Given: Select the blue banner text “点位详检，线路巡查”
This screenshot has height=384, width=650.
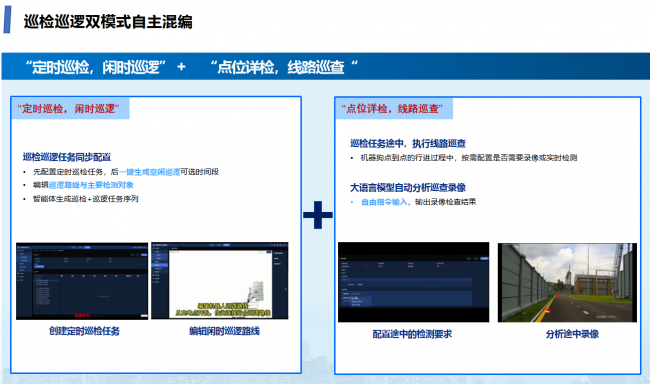Looking at the screenshot, I should tap(284, 67).
